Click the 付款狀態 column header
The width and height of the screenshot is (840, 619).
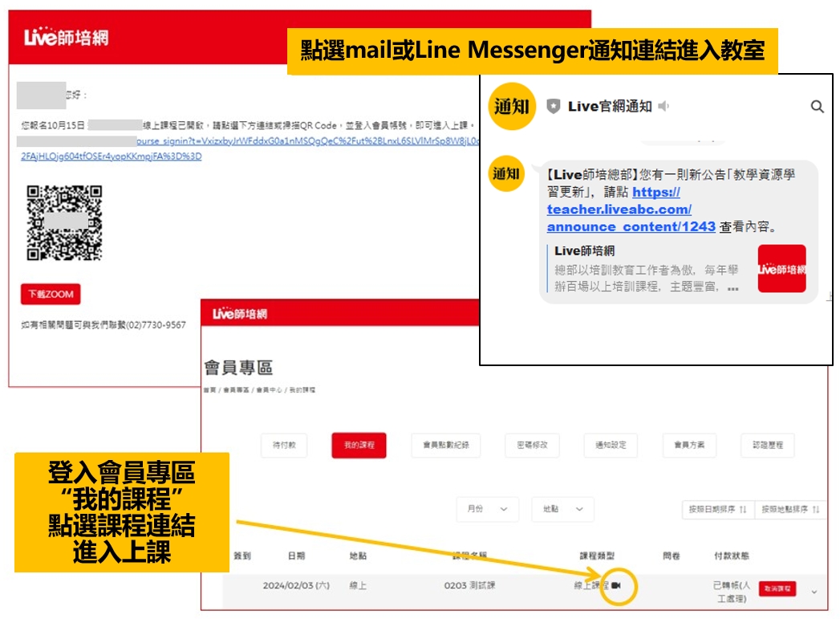coord(731,556)
